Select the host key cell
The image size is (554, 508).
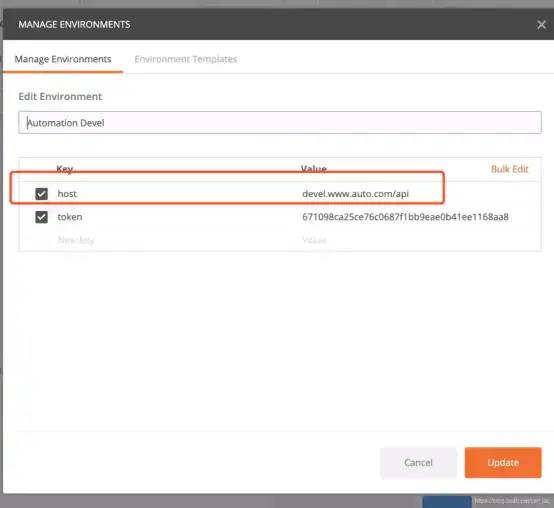pos(67,194)
